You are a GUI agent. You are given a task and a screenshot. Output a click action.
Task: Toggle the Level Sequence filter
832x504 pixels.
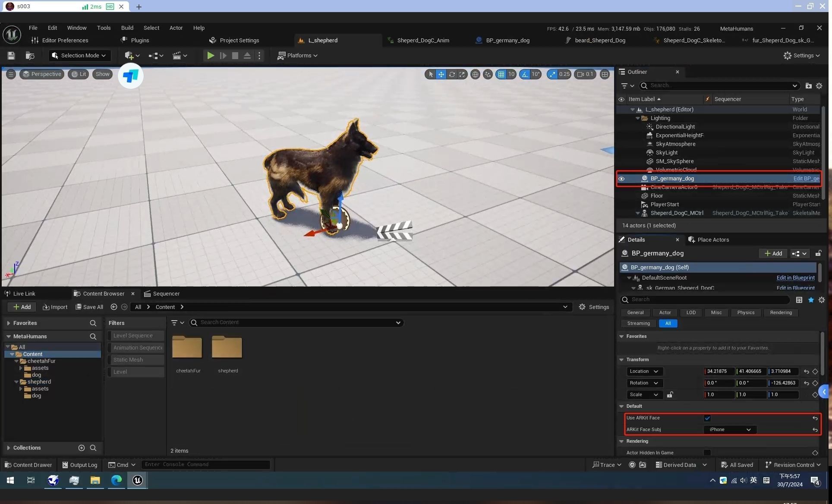(136, 336)
